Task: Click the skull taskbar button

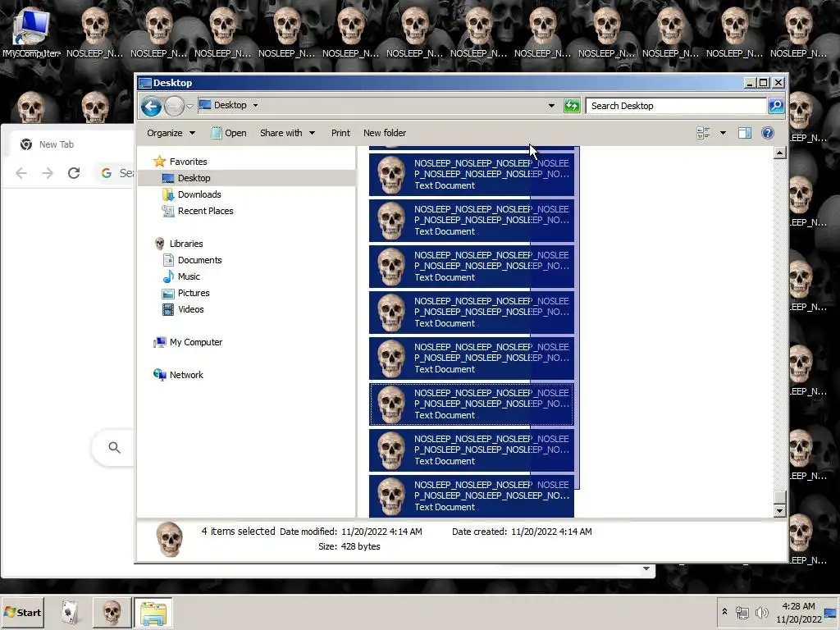Action: (x=112, y=612)
